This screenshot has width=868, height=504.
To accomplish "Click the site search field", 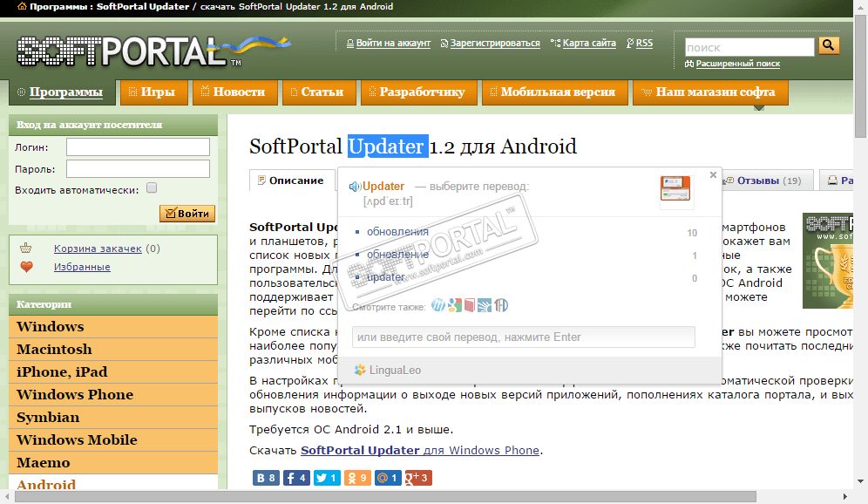I will point(749,47).
